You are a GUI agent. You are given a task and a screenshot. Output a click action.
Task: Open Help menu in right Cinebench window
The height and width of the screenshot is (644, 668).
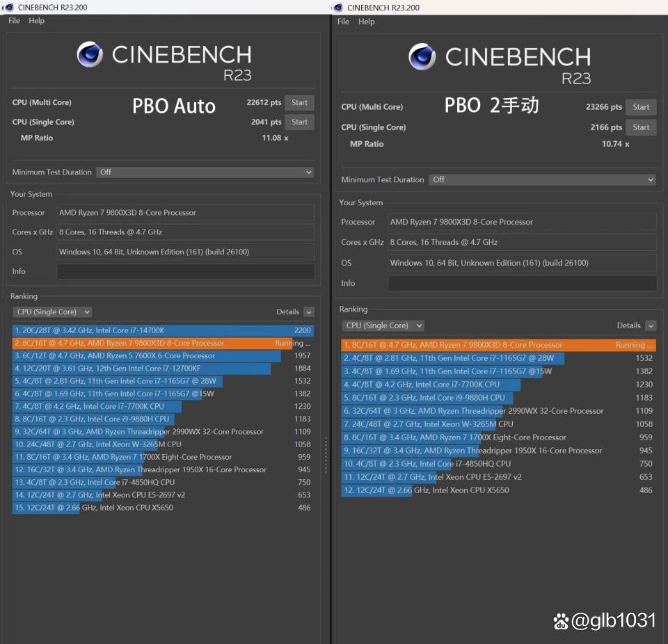[367, 22]
